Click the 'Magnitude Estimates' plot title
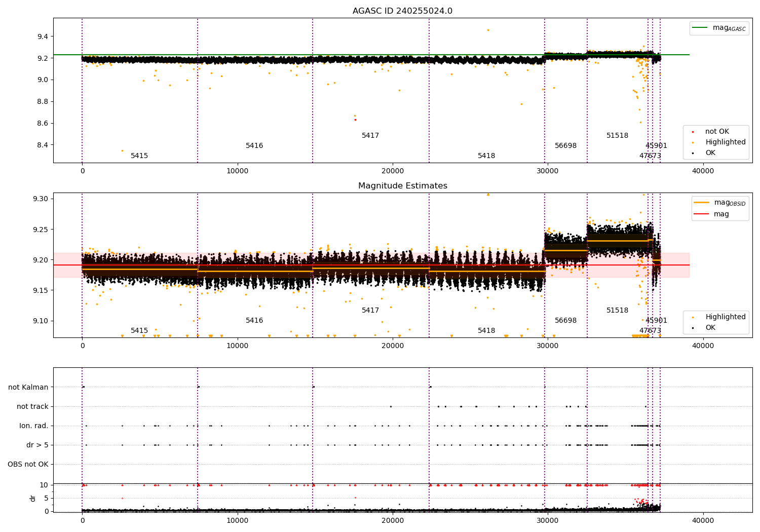Viewport: 760px width, 532px height. (402, 186)
